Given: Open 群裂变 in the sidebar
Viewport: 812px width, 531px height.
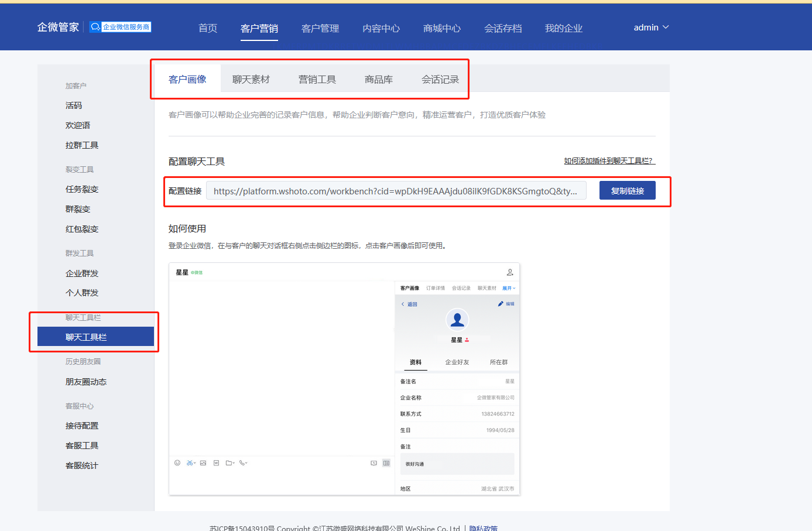Looking at the screenshot, I should (x=78, y=209).
